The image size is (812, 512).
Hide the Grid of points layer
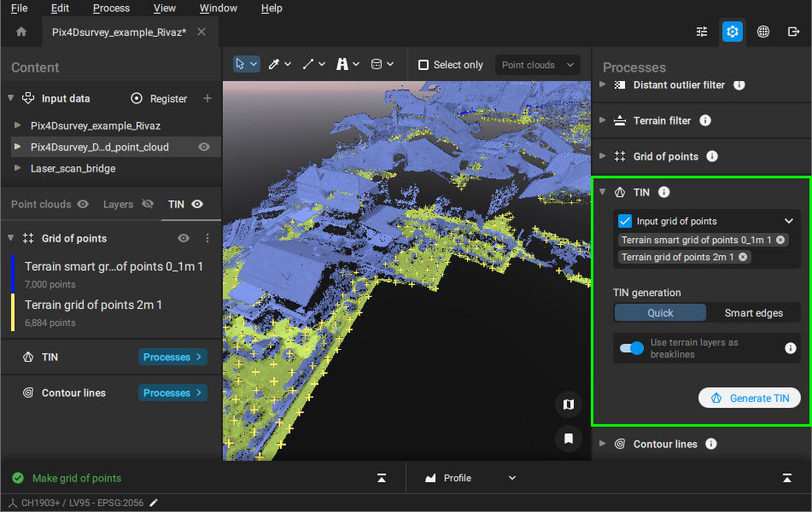pyautogui.click(x=184, y=239)
